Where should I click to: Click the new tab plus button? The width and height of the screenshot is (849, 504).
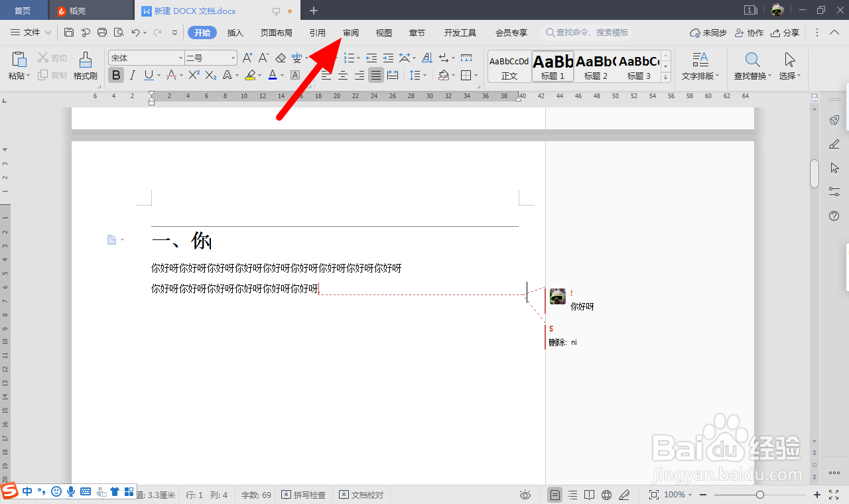[x=314, y=11]
